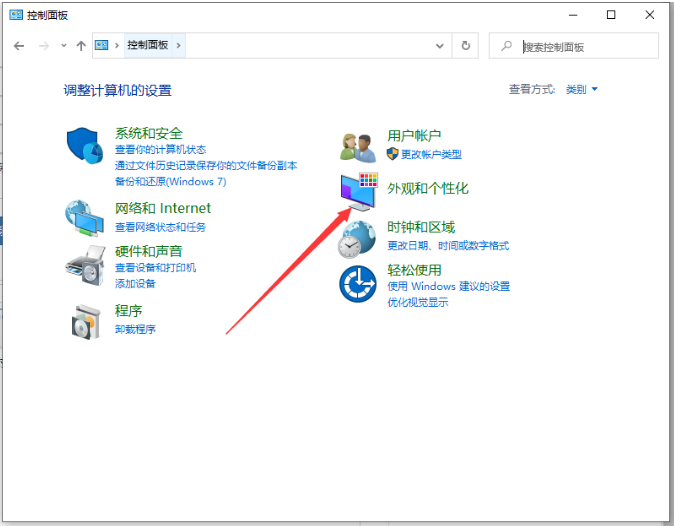Expand the chevron after 控制面板 breadcrumb
The width and height of the screenshot is (674, 526).
(x=178, y=45)
